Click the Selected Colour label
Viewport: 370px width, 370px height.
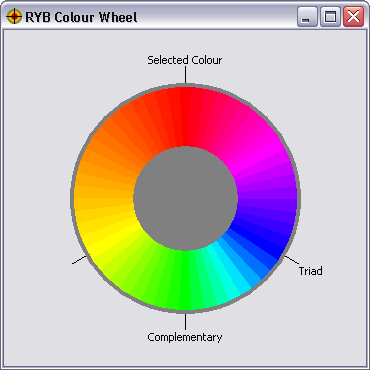(185, 60)
